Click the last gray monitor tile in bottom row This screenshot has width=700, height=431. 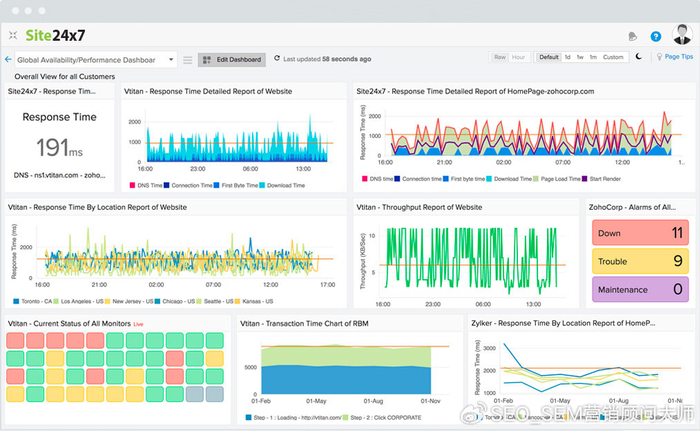pyautogui.click(x=215, y=394)
